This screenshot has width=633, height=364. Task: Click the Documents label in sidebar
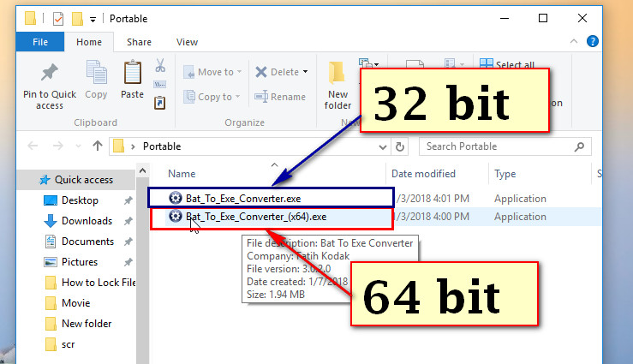pyautogui.click(x=87, y=242)
